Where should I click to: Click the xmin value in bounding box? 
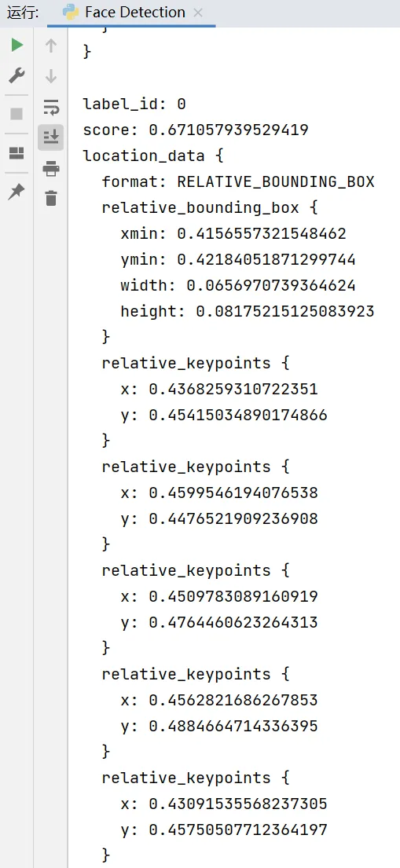262,233
